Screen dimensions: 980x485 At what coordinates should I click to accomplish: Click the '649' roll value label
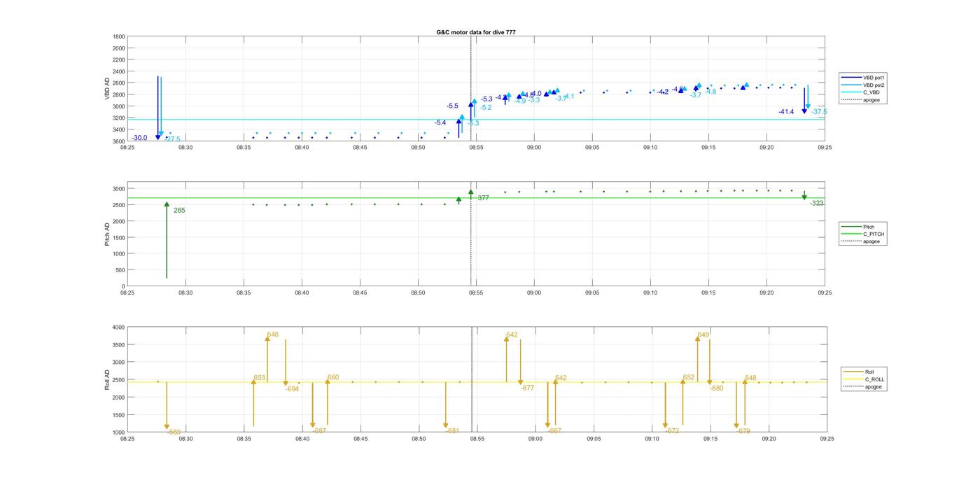[x=703, y=335]
